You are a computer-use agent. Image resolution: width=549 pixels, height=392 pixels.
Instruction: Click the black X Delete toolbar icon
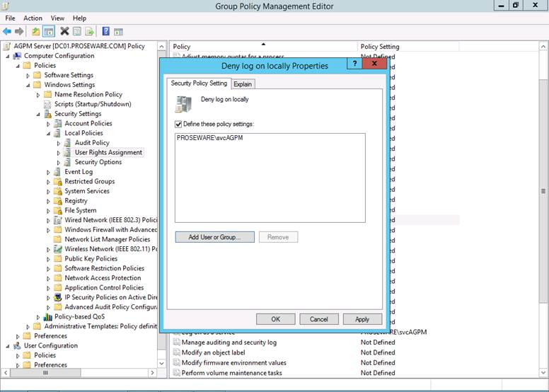point(64,31)
